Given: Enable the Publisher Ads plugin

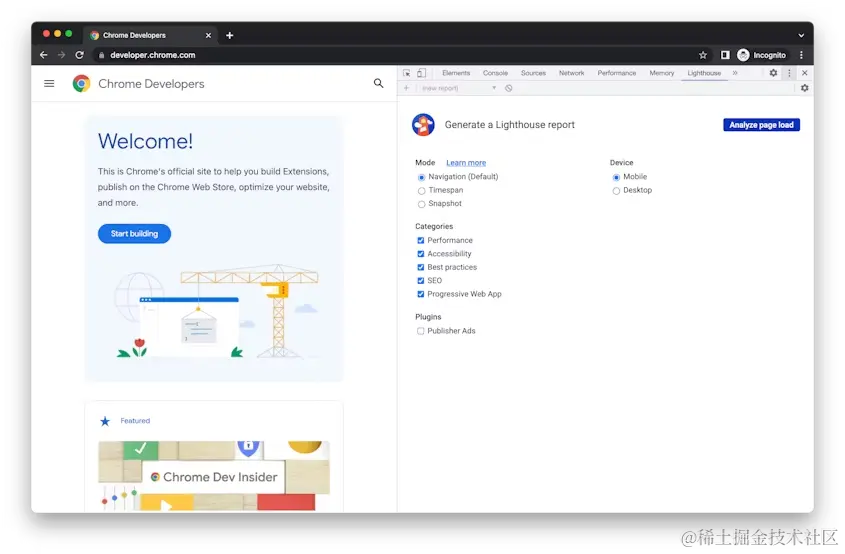Looking at the screenshot, I should (x=420, y=331).
